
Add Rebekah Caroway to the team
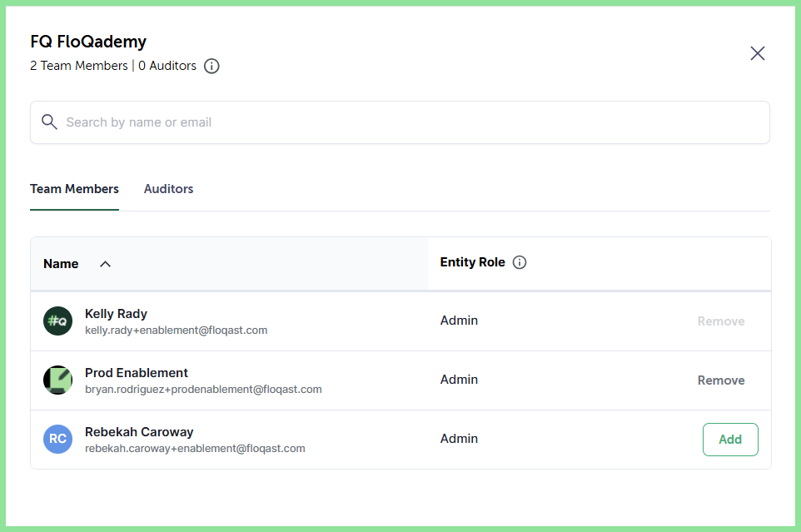(x=730, y=440)
